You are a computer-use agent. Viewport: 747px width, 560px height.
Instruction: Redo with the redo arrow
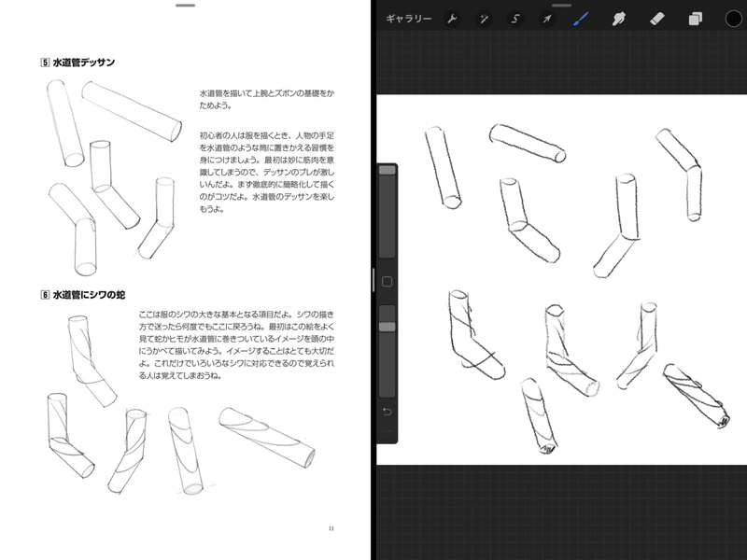click(x=388, y=433)
